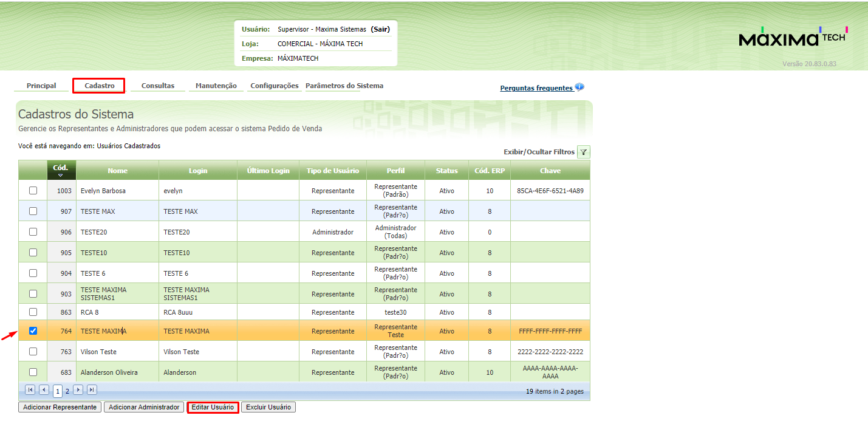
Task: Click Excluir Usuário button
Action: [x=268, y=407]
